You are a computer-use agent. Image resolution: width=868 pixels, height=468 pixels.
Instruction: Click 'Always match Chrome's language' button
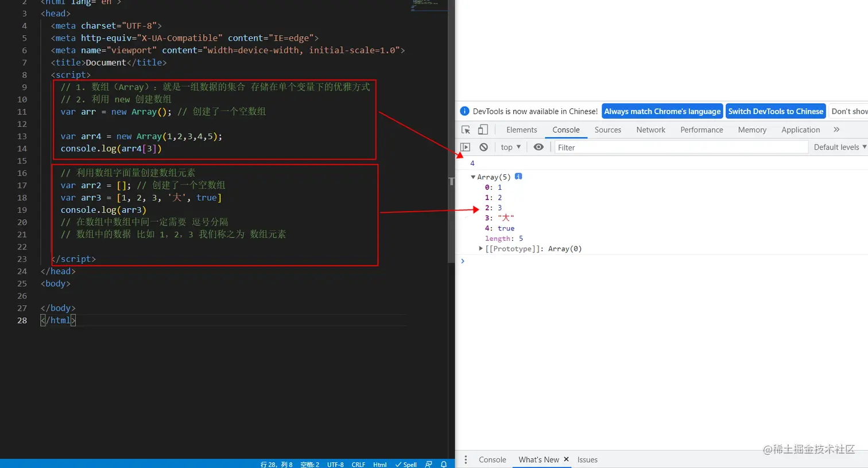tap(662, 111)
